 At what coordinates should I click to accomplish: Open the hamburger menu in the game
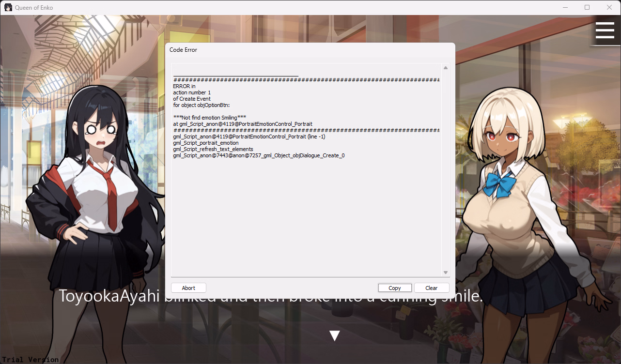tap(605, 30)
